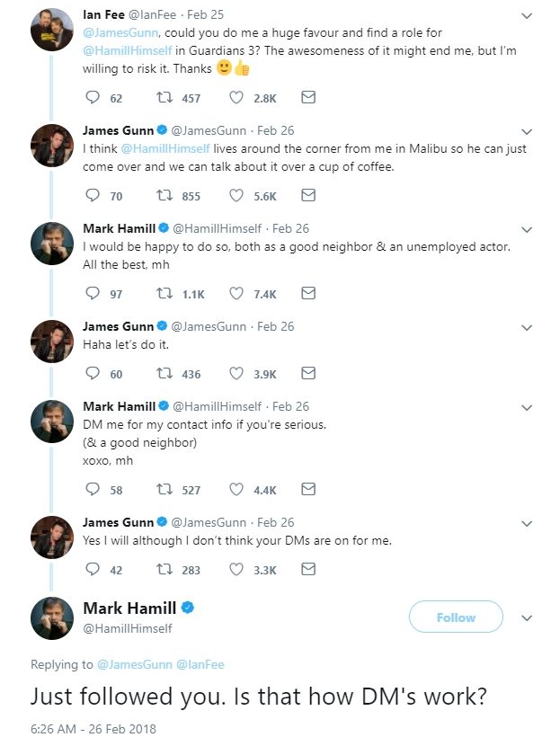The width and height of the screenshot is (560, 746).
Task: Share Mark Hamill's 'DM me' tweet via message
Action: point(307,489)
